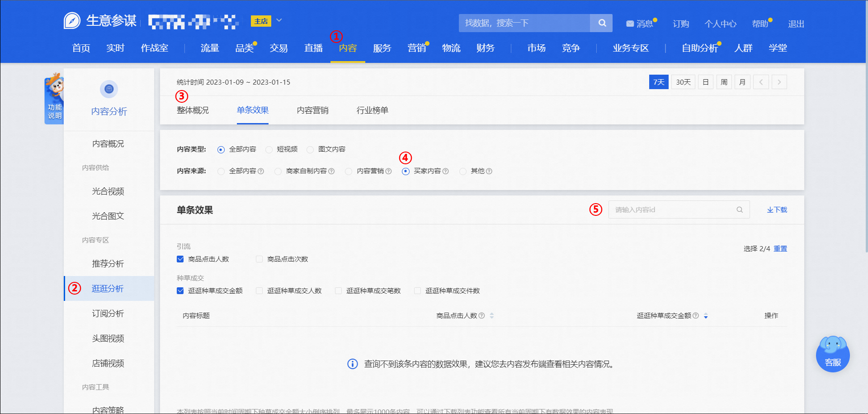868x414 pixels.
Task: Select 日 granularity button
Action: (705, 82)
